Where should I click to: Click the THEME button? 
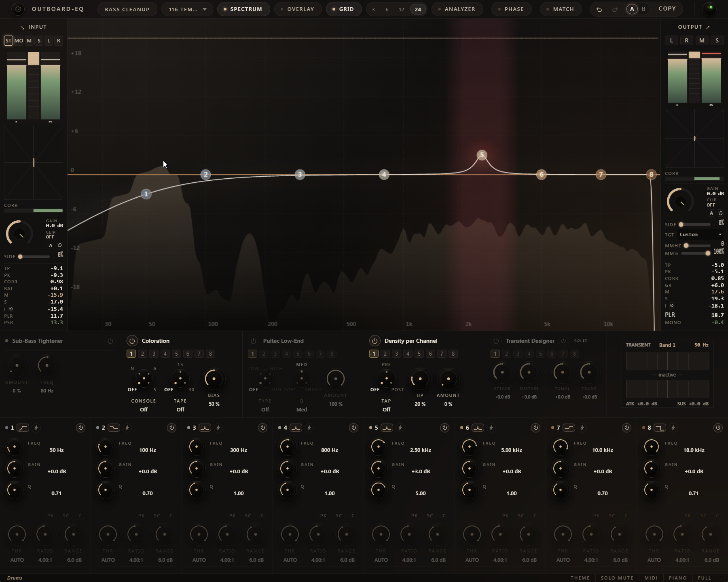click(x=580, y=578)
